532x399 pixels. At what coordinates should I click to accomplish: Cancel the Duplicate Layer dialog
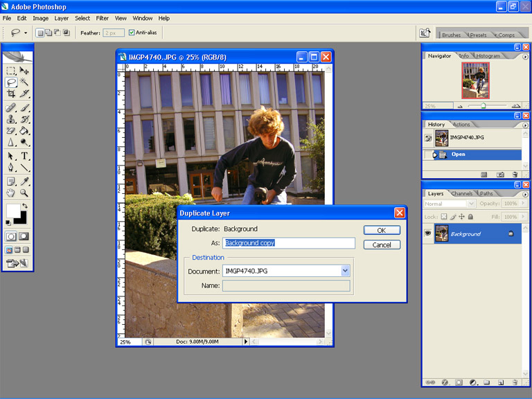tap(381, 245)
